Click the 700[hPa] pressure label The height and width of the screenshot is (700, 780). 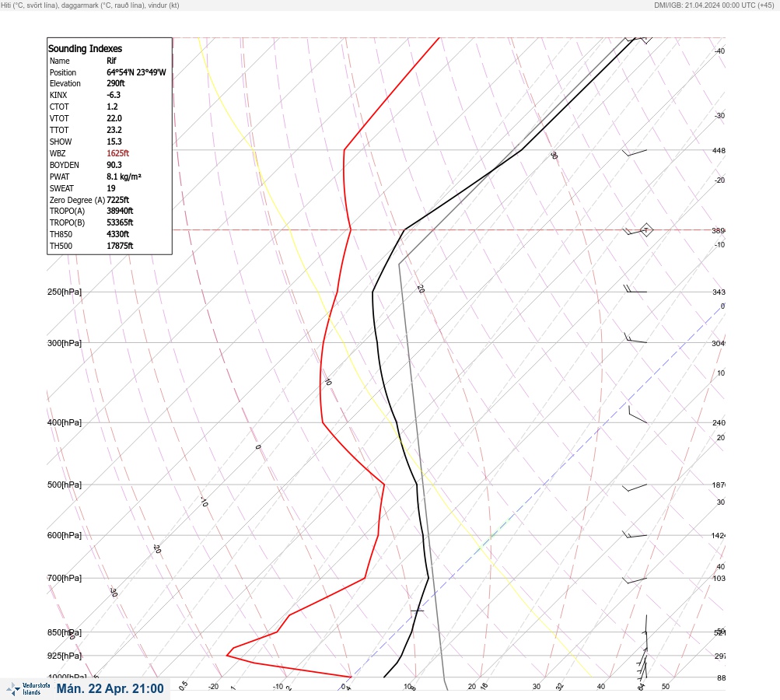(x=65, y=578)
